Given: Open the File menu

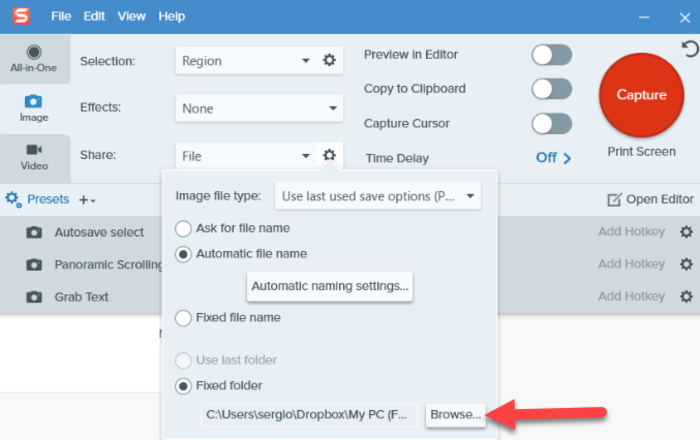Looking at the screenshot, I should click(x=61, y=17).
